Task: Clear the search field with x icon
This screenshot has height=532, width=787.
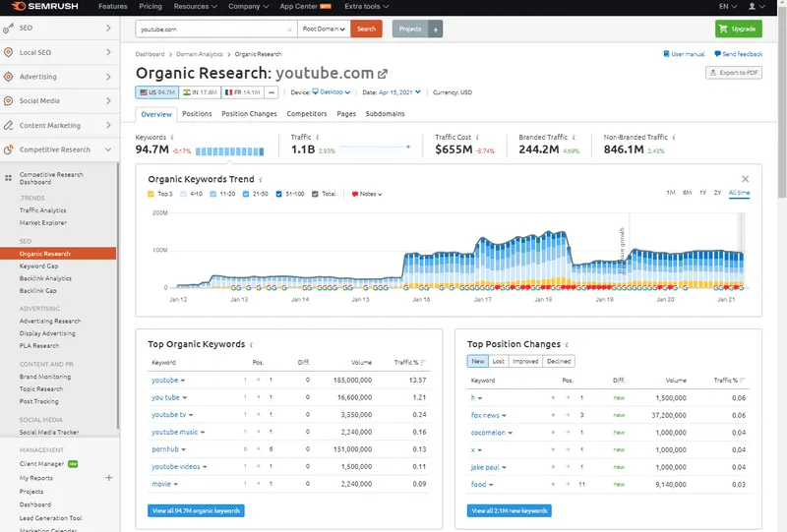Action: point(289,30)
